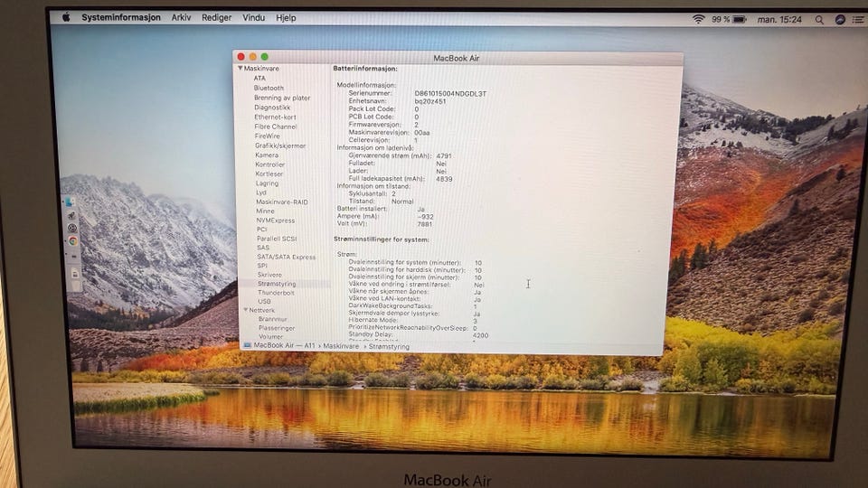868x488 pixels.
Task: Open the Apple menu
Action: tap(66, 17)
